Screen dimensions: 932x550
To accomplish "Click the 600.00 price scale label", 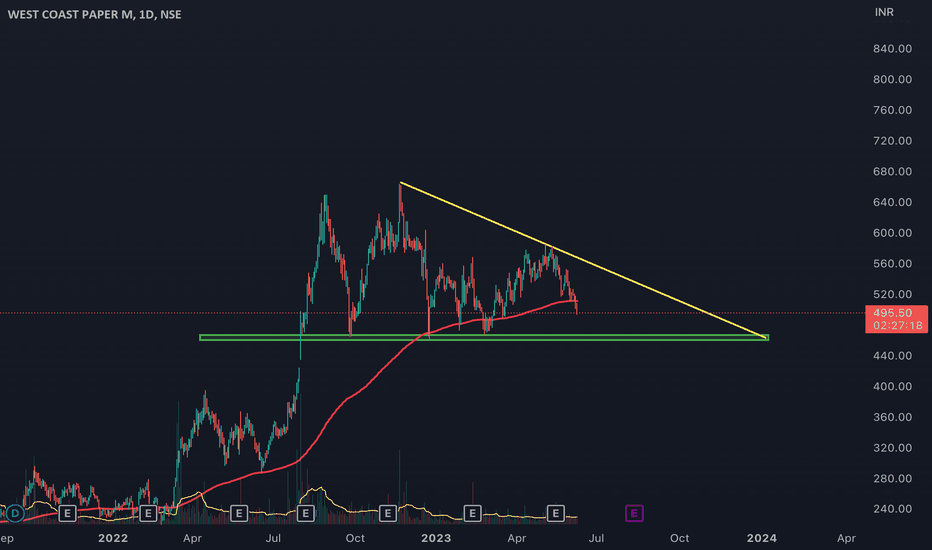I will pyautogui.click(x=892, y=233).
